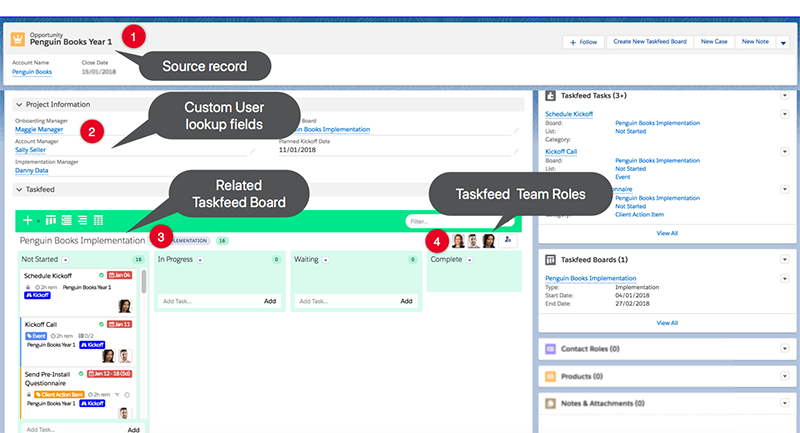Toggle Send Pre-Install Questionnaire completion check
800x433 pixels.
click(83, 374)
